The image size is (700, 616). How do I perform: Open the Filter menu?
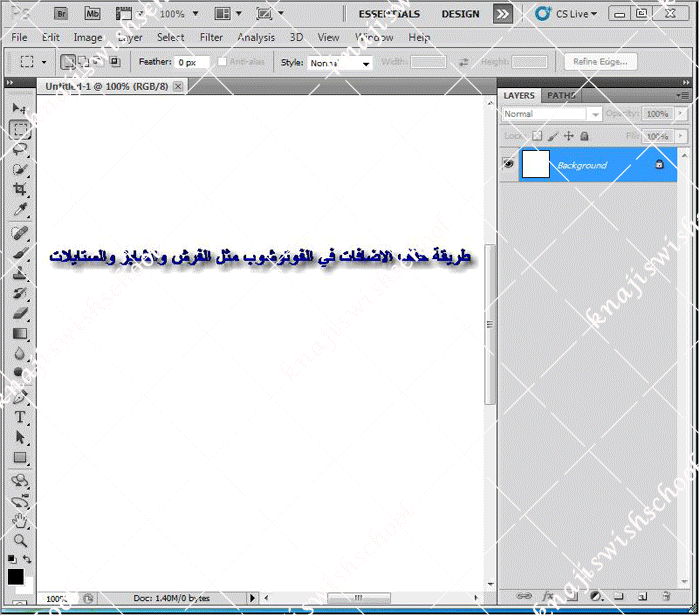pos(211,37)
